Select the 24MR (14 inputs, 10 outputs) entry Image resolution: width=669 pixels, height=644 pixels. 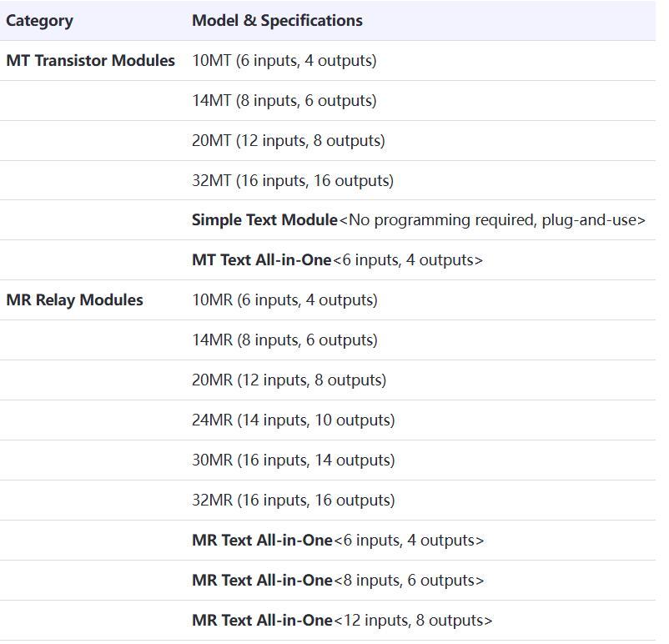pos(294,420)
